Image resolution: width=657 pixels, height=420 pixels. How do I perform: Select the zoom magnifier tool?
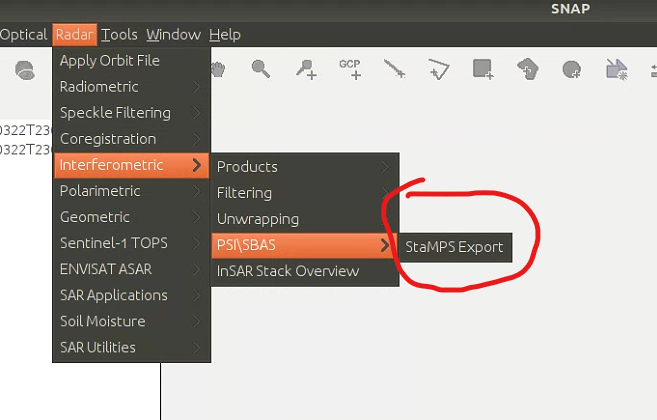(261, 69)
